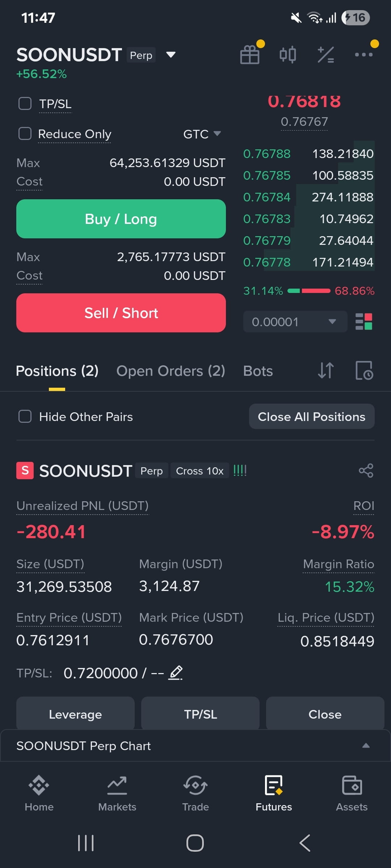This screenshot has width=391, height=868.
Task: Tap the long/short ratio bar
Action: (x=309, y=291)
